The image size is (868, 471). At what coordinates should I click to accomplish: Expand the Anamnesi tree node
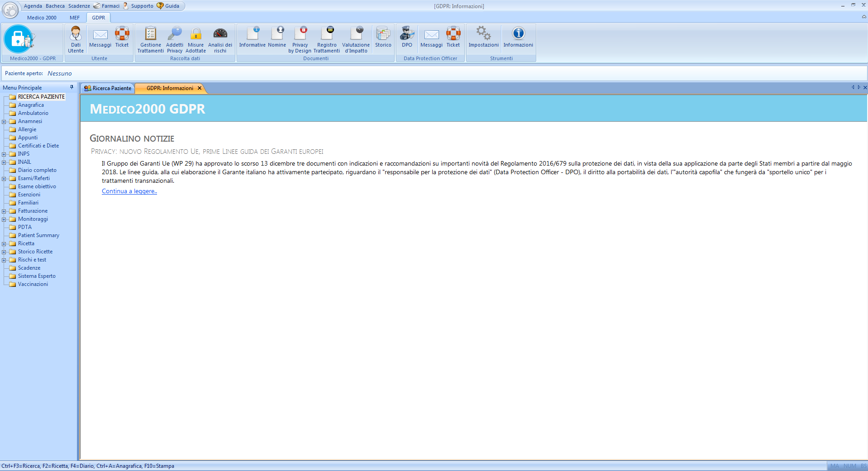[4, 122]
